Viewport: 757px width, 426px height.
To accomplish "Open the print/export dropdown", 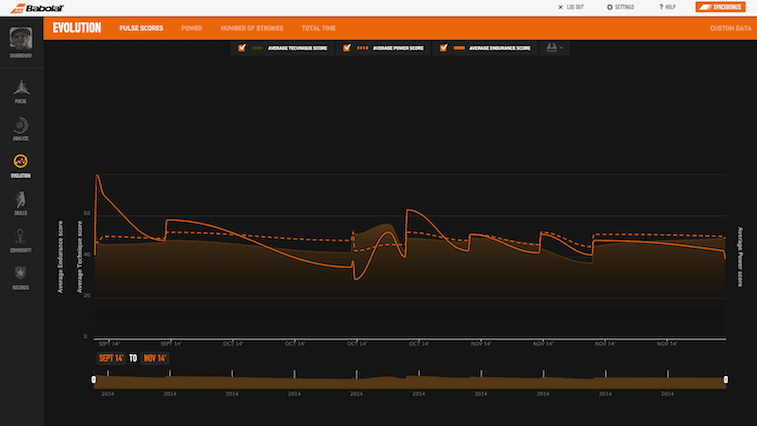I will pos(554,48).
